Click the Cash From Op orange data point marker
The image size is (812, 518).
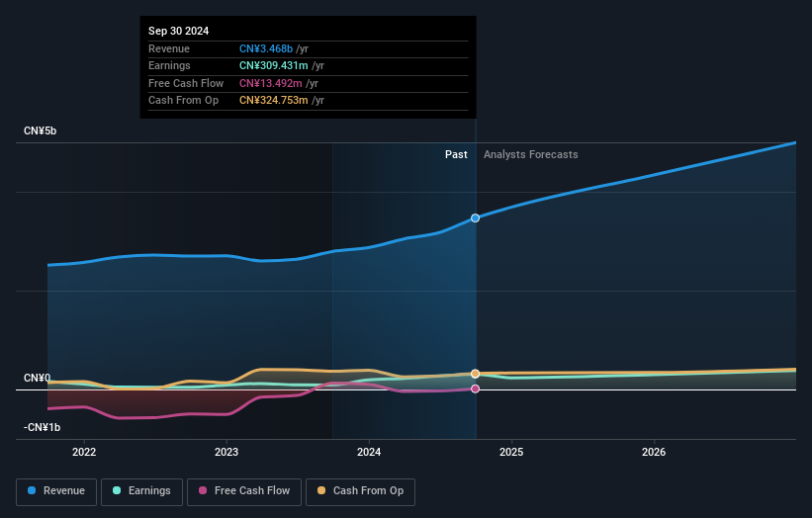click(475, 374)
